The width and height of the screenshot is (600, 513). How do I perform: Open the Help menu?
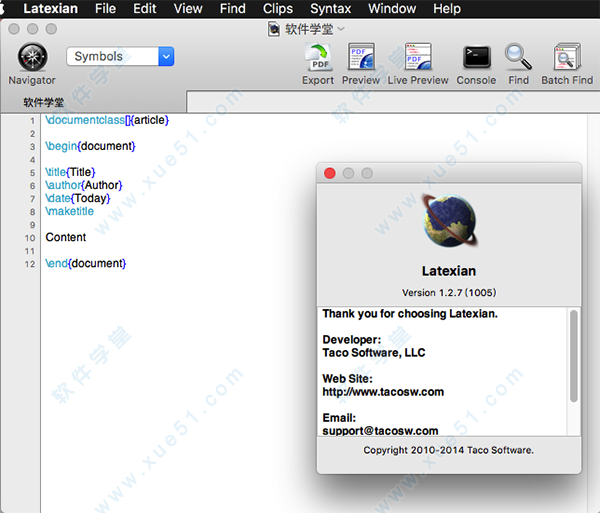tap(447, 8)
